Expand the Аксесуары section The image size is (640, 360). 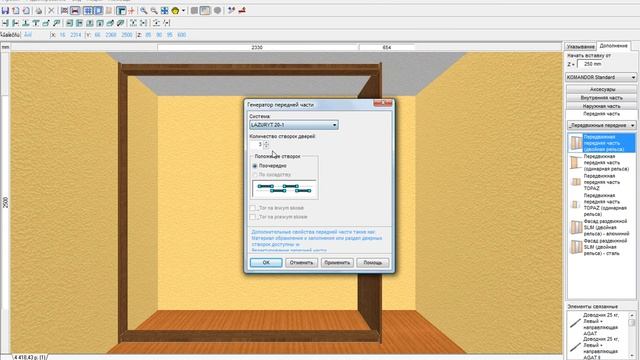coord(601,89)
